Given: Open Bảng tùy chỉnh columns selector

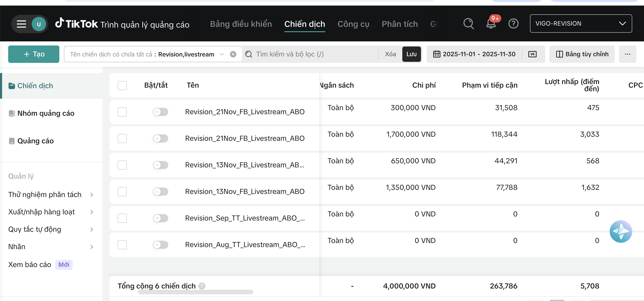Looking at the screenshot, I should pos(582,54).
